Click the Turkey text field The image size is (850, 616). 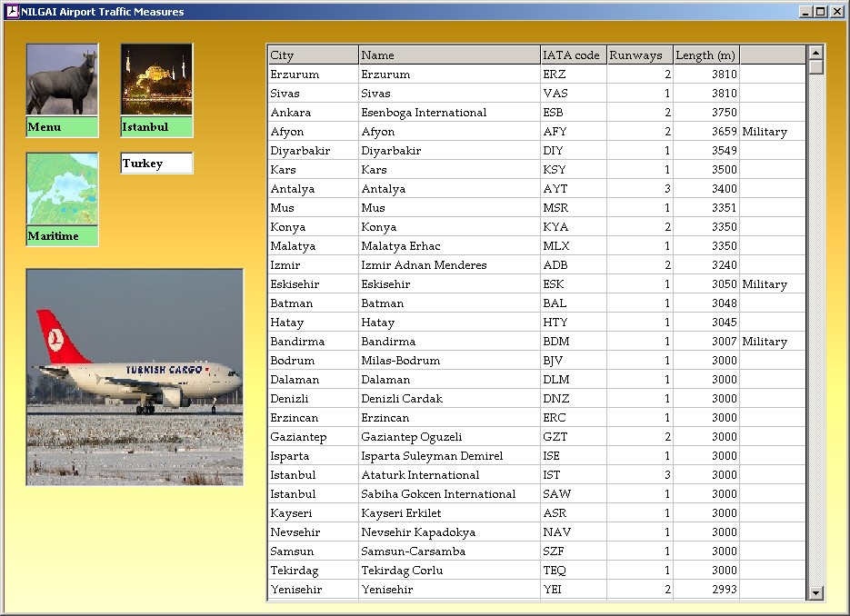(156, 164)
